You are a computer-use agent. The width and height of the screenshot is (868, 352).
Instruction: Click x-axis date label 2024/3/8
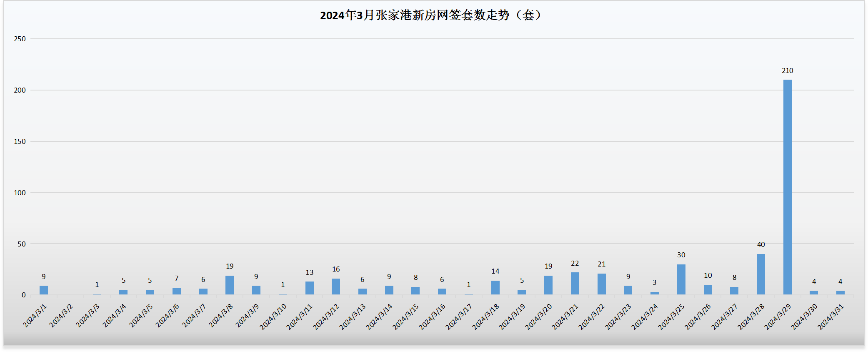point(221,315)
